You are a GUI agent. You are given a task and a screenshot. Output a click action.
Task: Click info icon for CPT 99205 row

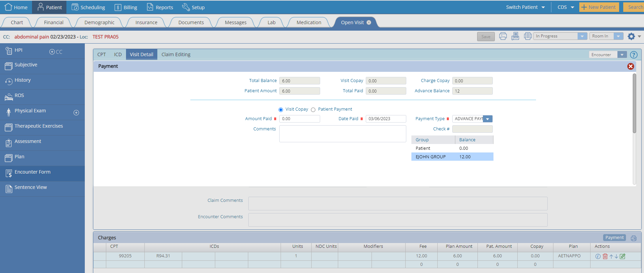598,256
